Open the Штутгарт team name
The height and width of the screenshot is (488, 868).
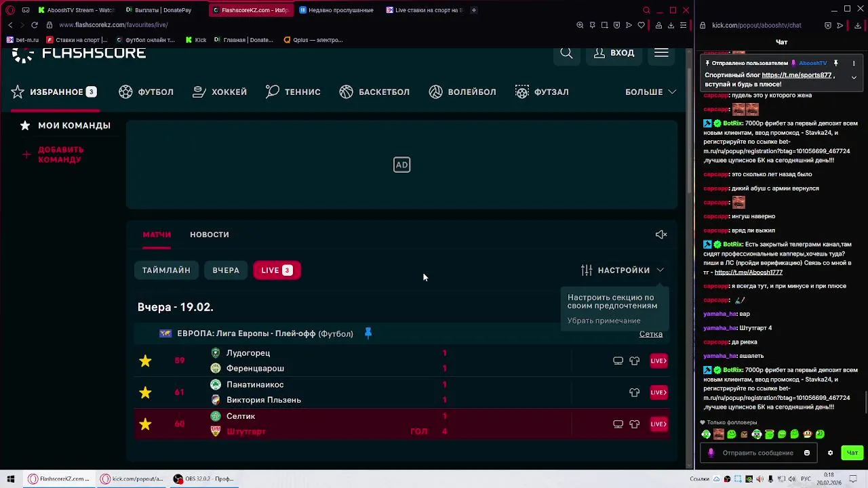point(246,432)
